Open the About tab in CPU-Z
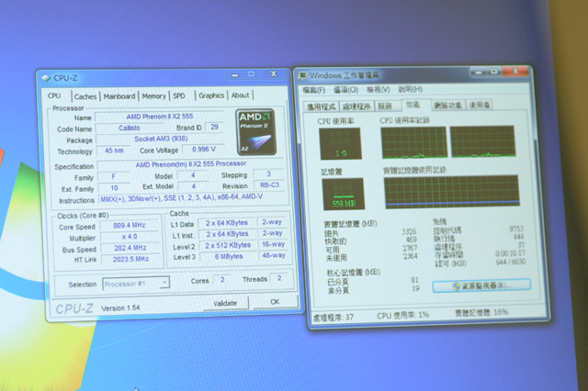Image resolution: width=588 pixels, height=391 pixels. [x=240, y=95]
